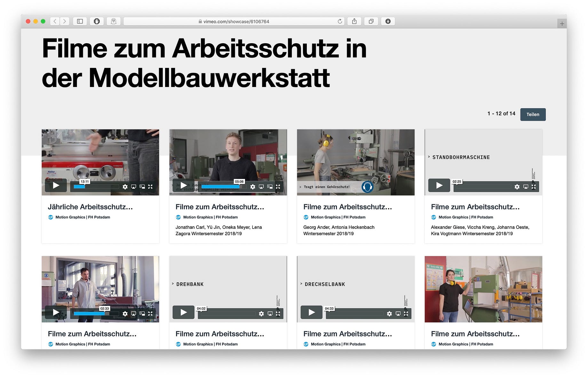The width and height of the screenshot is (588, 377).
Task: Go back with Safari's back arrow
Action: click(x=55, y=21)
